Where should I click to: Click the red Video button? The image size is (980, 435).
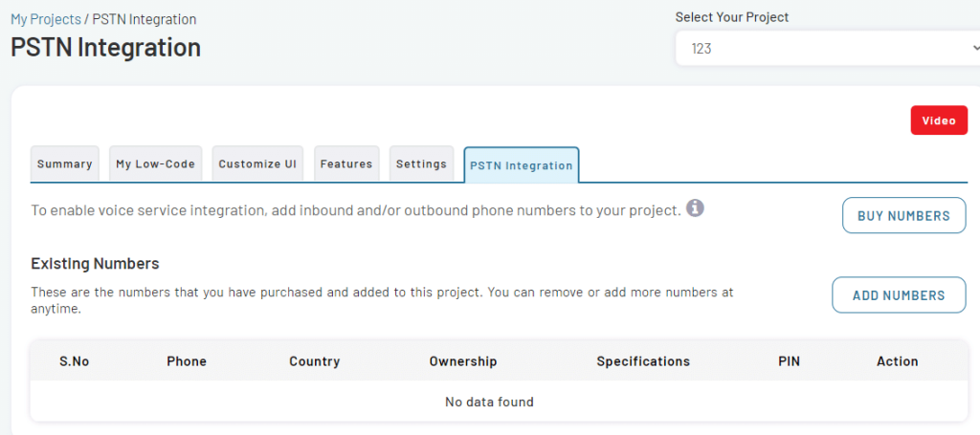point(939,120)
